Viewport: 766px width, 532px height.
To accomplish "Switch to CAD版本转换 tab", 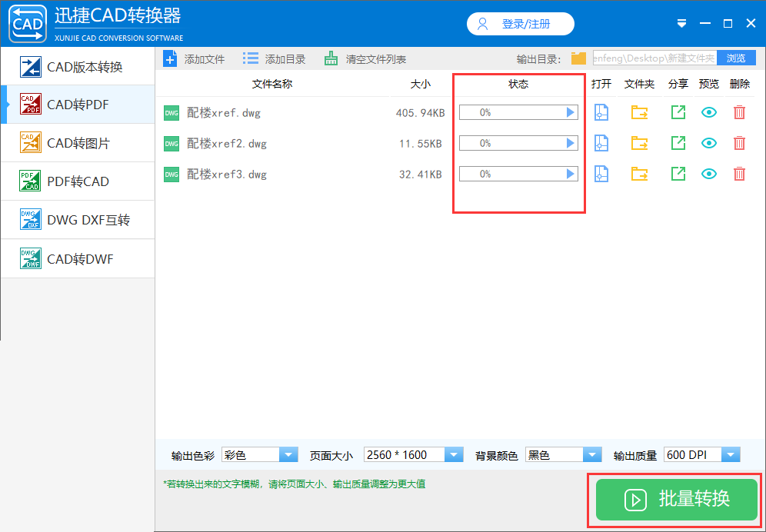I will [78, 67].
